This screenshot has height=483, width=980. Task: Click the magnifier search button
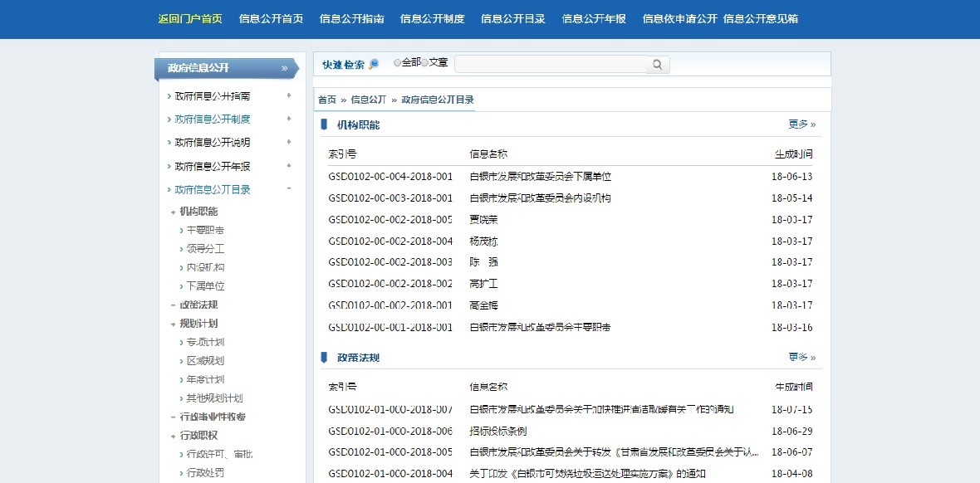tap(657, 65)
